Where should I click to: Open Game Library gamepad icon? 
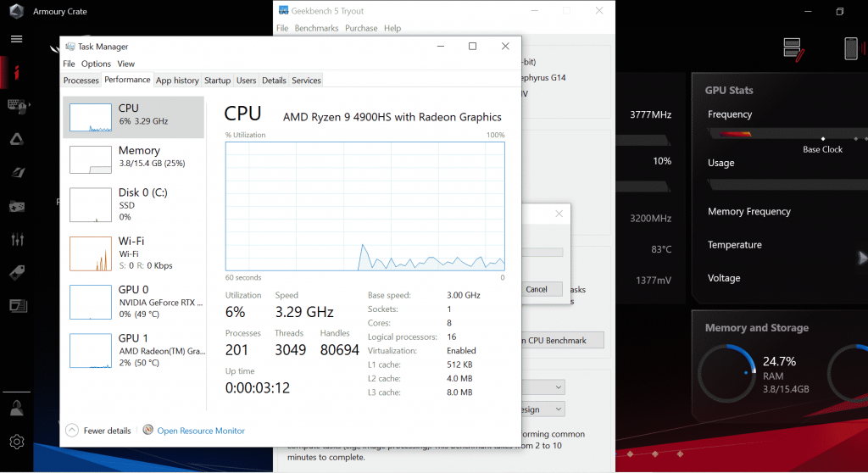[x=17, y=206]
